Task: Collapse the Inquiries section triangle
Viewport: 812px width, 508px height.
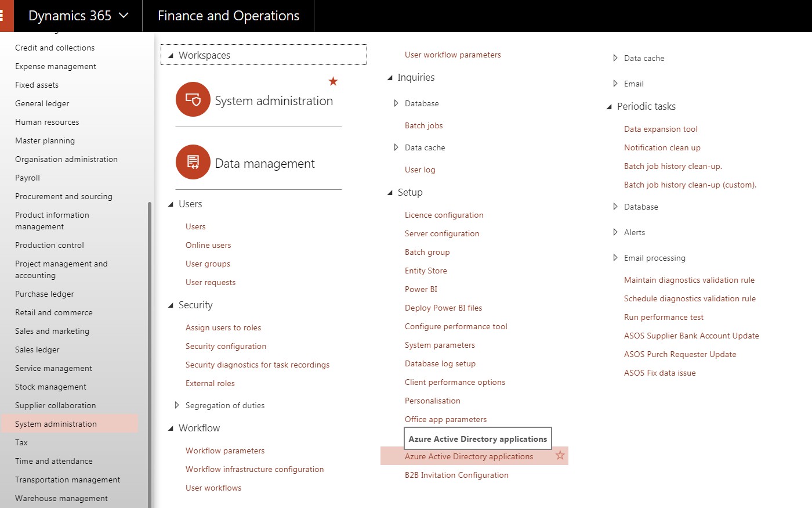Action: pyautogui.click(x=390, y=78)
